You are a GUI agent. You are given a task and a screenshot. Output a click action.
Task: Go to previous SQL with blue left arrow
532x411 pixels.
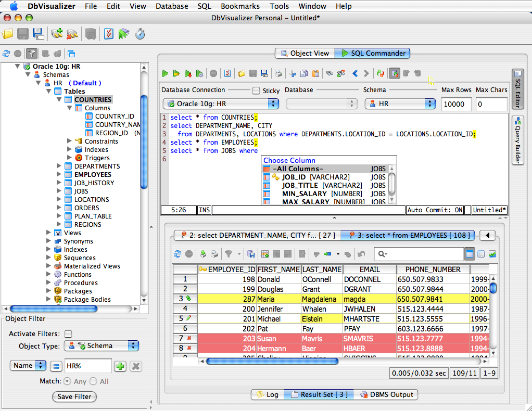(355, 73)
